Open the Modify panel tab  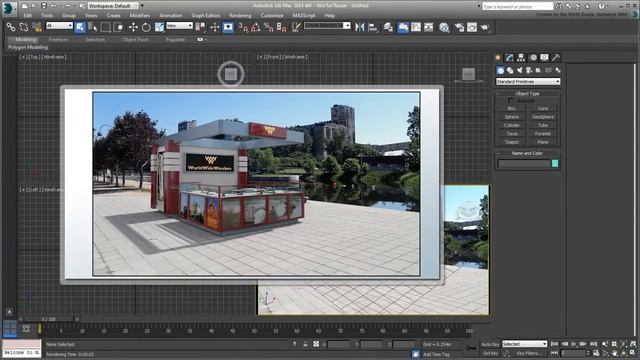pos(509,58)
